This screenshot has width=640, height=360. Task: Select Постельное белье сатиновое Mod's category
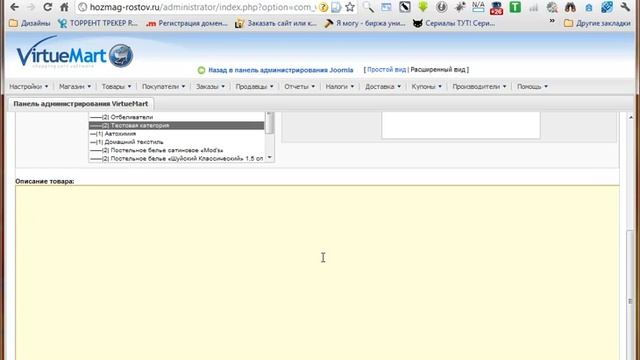176,150
